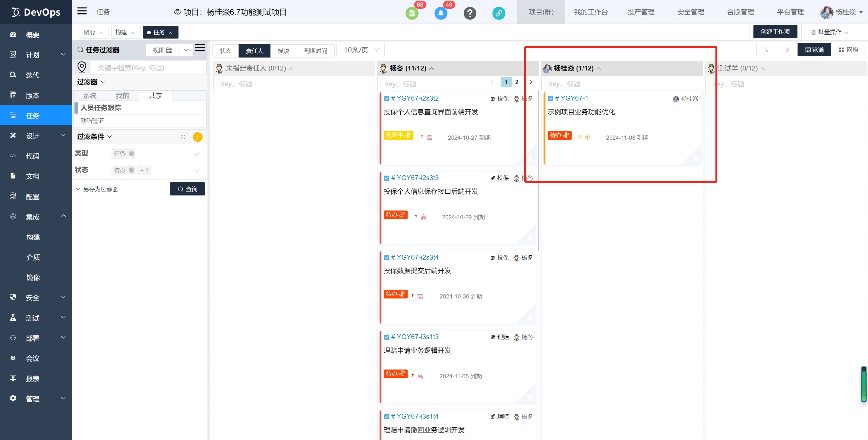Toggle checkbox on task YGY67-1
Image resolution: width=868 pixels, height=440 pixels.
551,99
